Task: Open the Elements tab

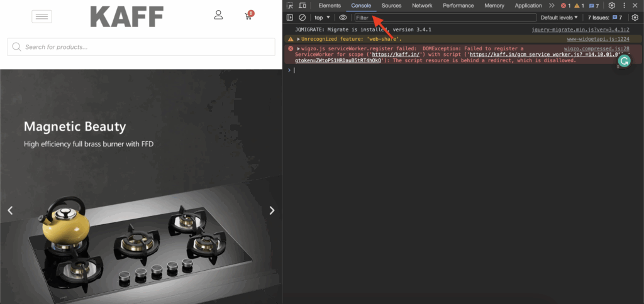Action: point(330,5)
